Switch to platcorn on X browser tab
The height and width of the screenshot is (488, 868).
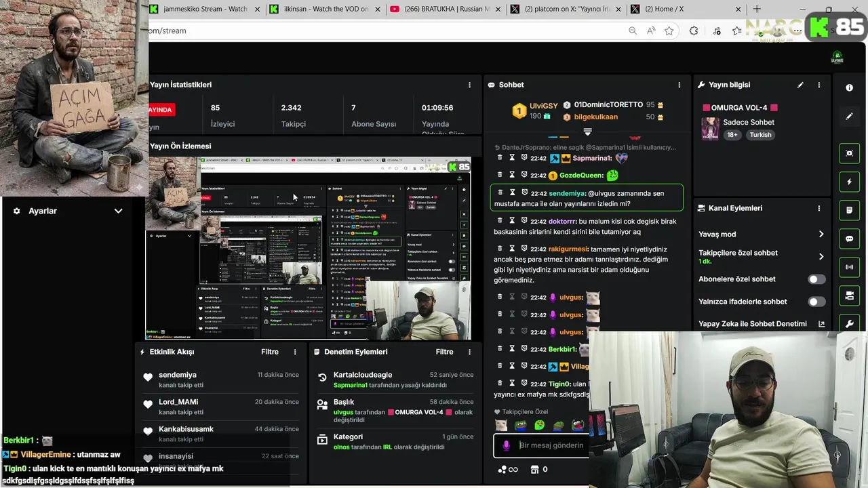click(x=566, y=9)
